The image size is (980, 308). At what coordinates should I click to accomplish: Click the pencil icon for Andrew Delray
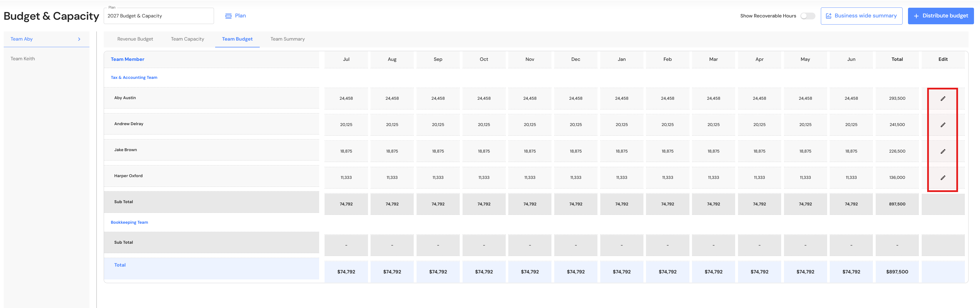coord(943,125)
